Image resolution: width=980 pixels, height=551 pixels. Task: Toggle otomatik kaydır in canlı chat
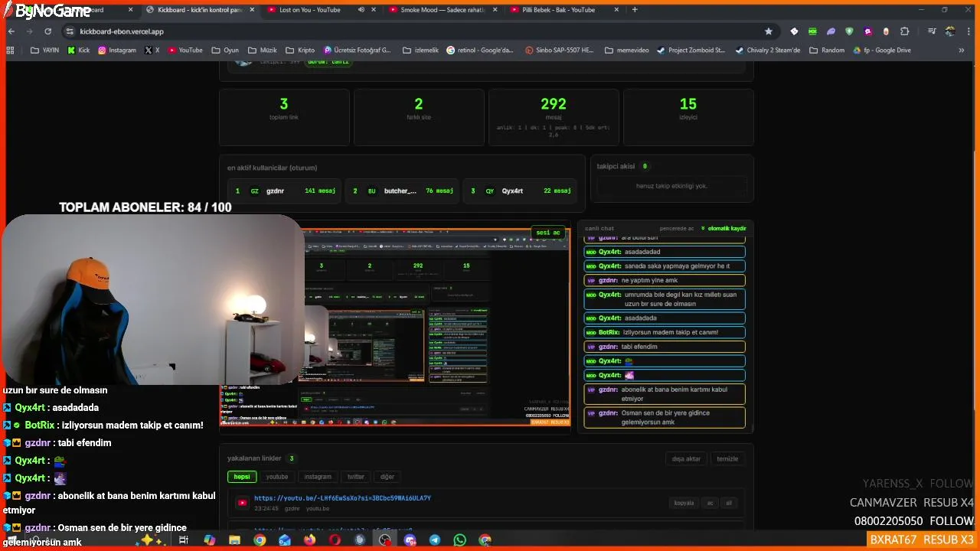click(724, 228)
